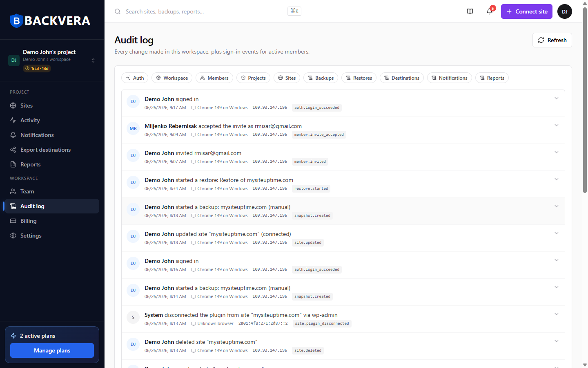Click the Sites globe icon in sidebar
Viewport: 588px width, 368px height.
(x=13, y=105)
